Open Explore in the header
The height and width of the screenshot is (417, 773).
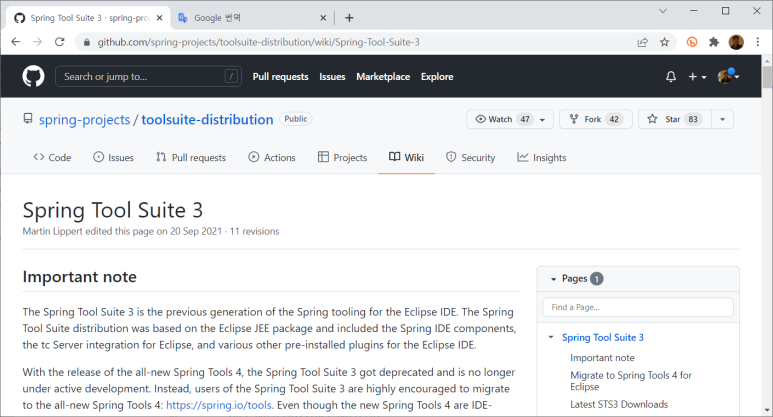pos(437,76)
